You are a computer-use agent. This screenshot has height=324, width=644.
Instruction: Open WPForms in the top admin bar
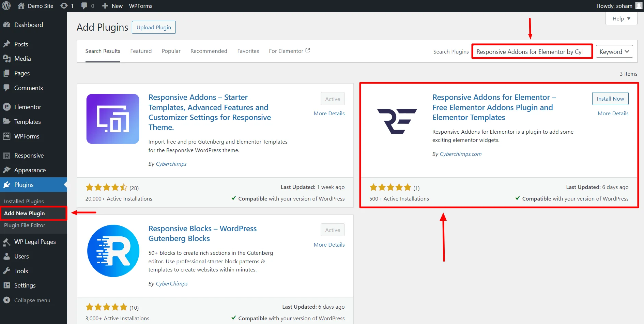pos(141,6)
